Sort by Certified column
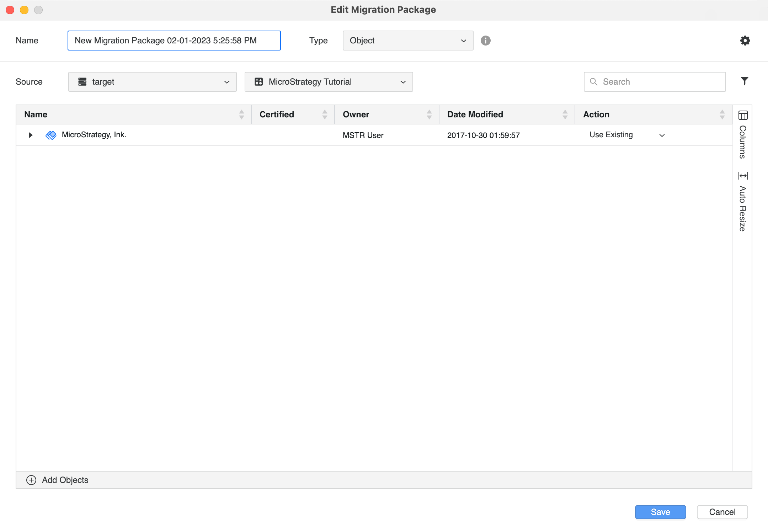Image resolution: width=768 pixels, height=532 pixels. [277, 115]
